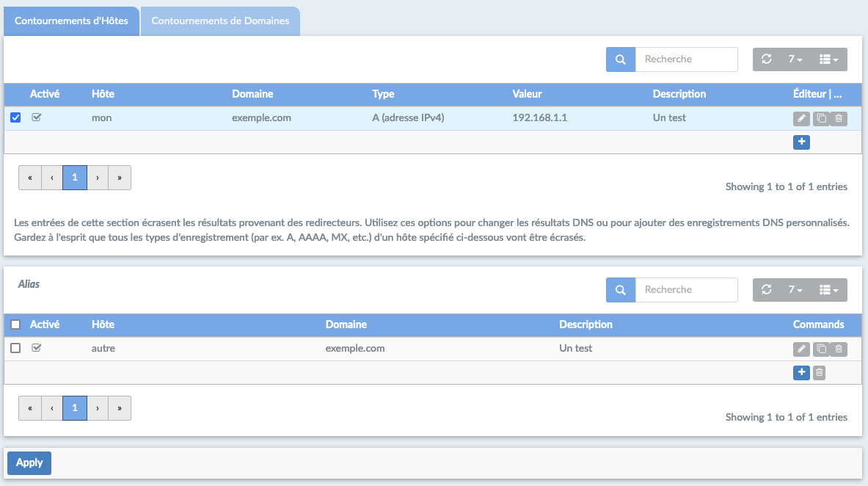
Task: Refresh the host overrides table
Action: [766, 59]
